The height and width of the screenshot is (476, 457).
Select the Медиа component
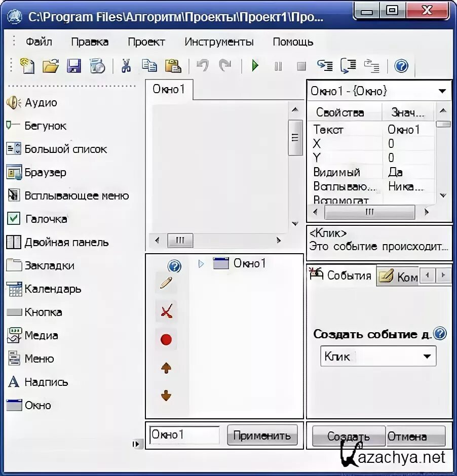[32, 335]
